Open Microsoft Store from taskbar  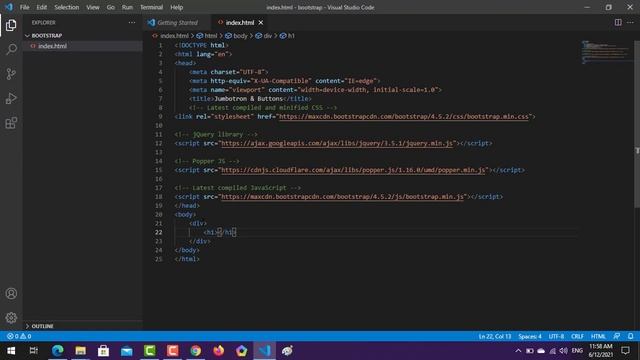click(103, 351)
